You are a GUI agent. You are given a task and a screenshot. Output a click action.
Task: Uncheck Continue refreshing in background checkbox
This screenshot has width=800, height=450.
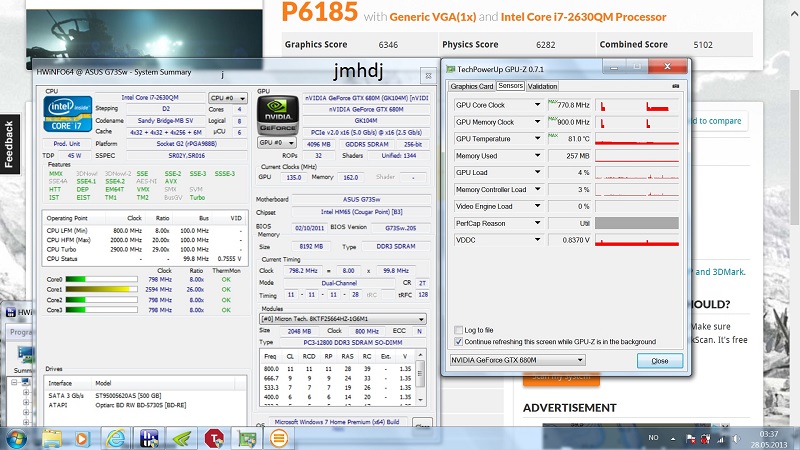coord(458,342)
